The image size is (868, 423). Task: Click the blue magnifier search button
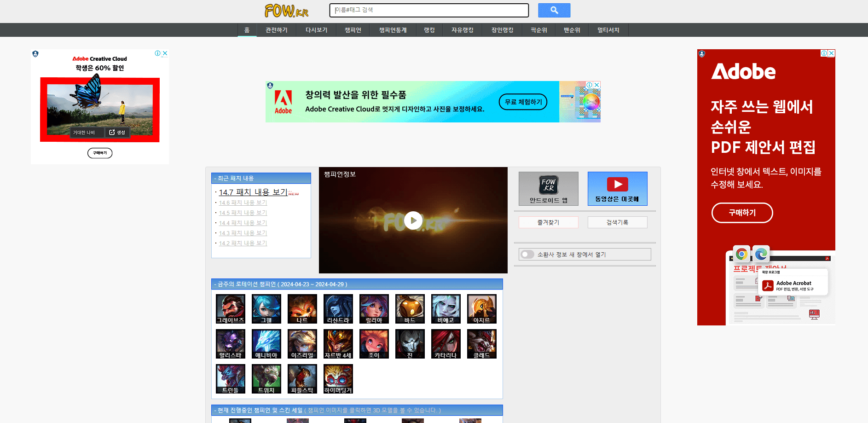tap(554, 10)
